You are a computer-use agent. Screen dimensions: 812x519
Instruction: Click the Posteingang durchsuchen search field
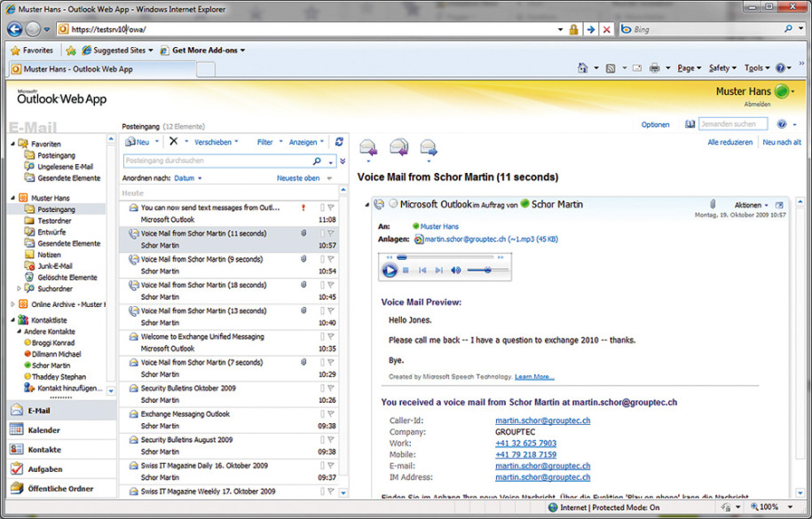click(217, 161)
